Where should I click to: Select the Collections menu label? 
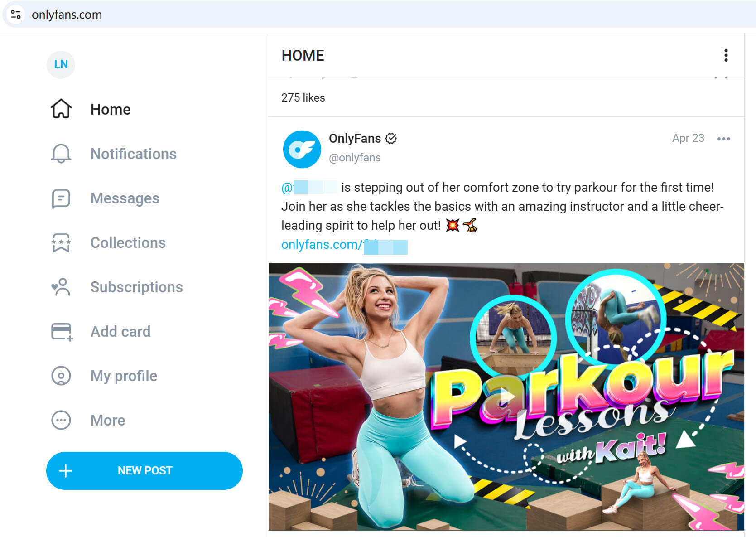[128, 242]
